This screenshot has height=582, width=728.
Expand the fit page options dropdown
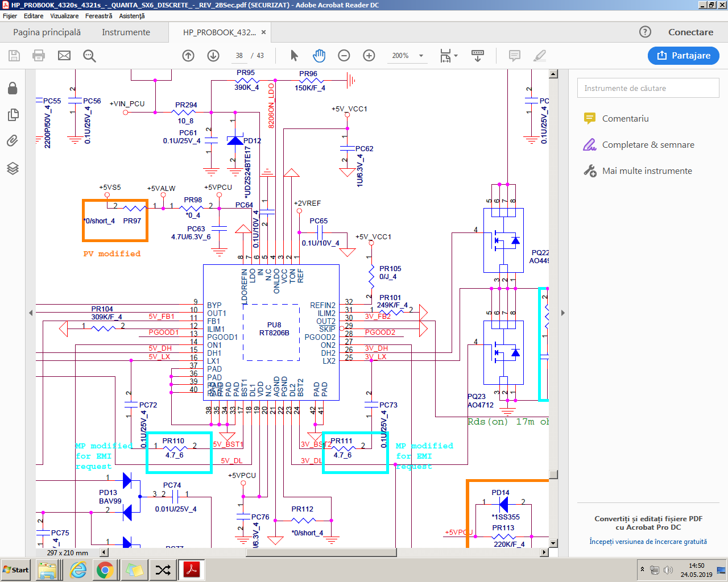tap(456, 56)
